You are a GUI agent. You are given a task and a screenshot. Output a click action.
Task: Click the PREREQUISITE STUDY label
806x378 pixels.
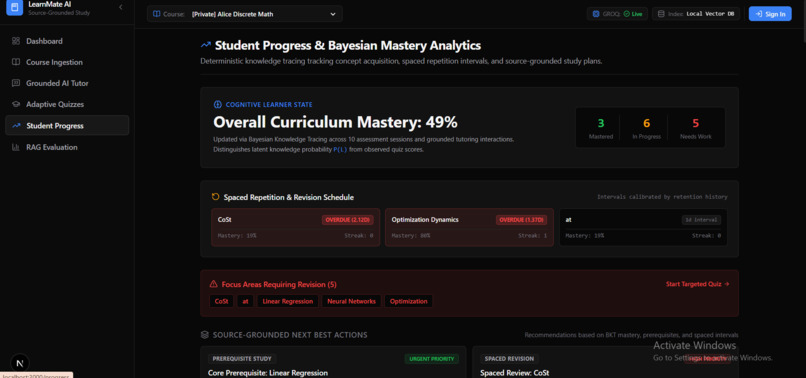click(243, 358)
